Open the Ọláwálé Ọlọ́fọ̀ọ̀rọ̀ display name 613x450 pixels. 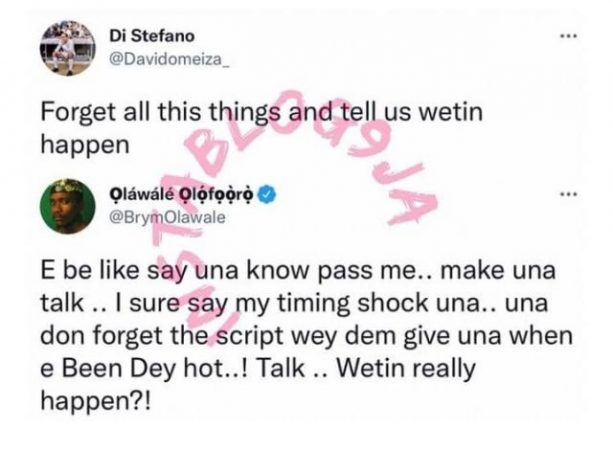182,194
